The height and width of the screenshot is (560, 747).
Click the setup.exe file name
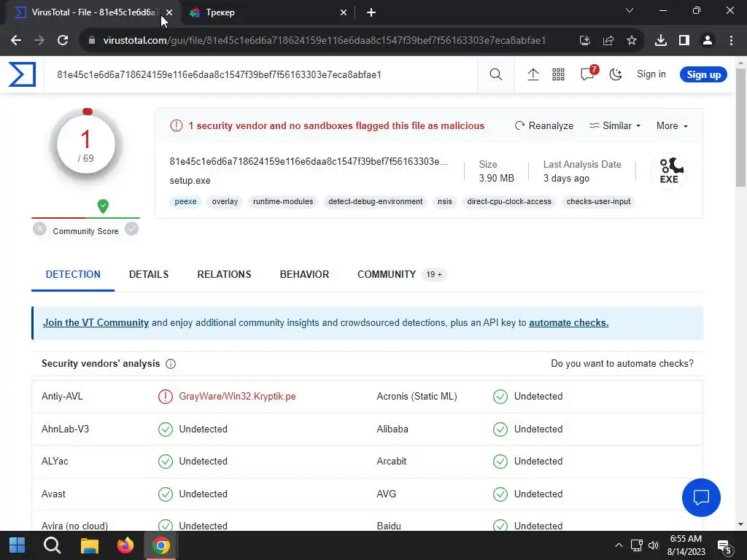[190, 181]
